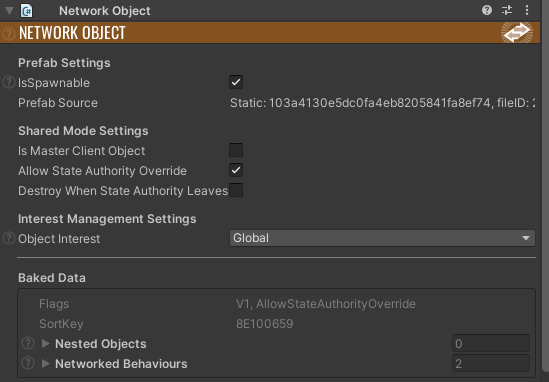Open component help reference icon

click(487, 10)
